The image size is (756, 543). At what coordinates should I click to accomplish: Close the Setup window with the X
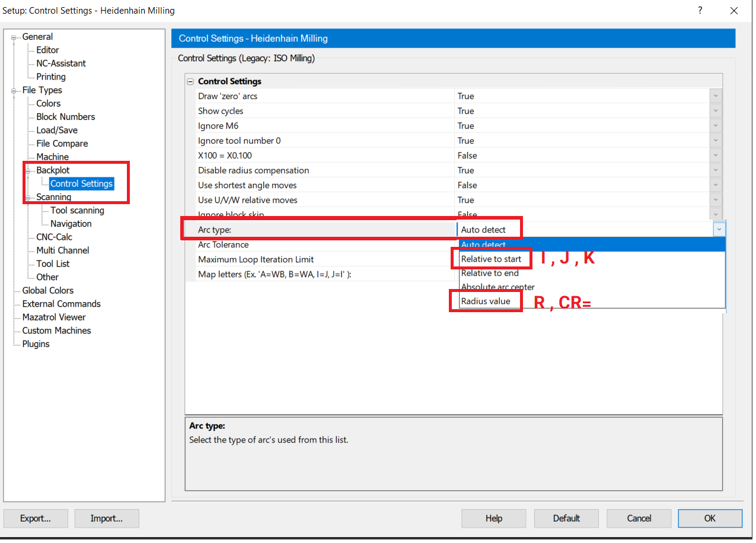[x=734, y=10]
